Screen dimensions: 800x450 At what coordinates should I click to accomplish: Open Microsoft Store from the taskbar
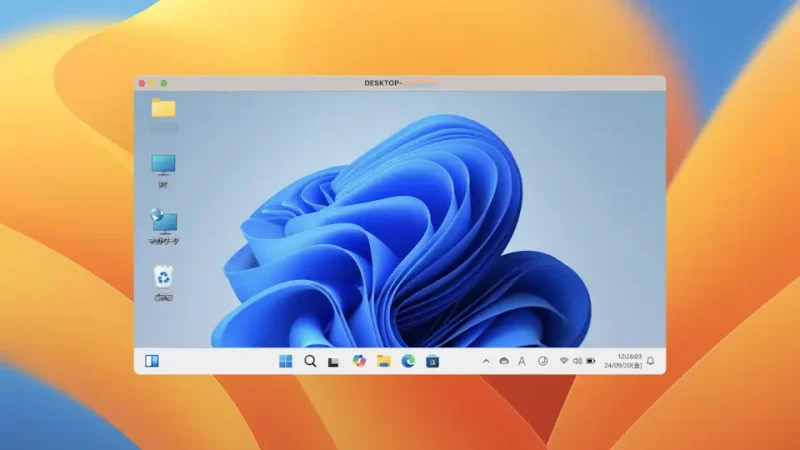(433, 361)
